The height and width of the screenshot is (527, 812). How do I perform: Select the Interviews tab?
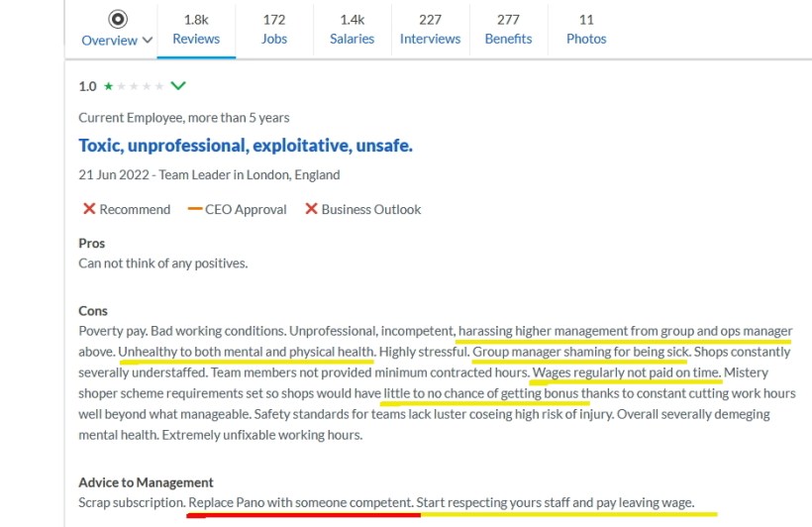(430, 29)
